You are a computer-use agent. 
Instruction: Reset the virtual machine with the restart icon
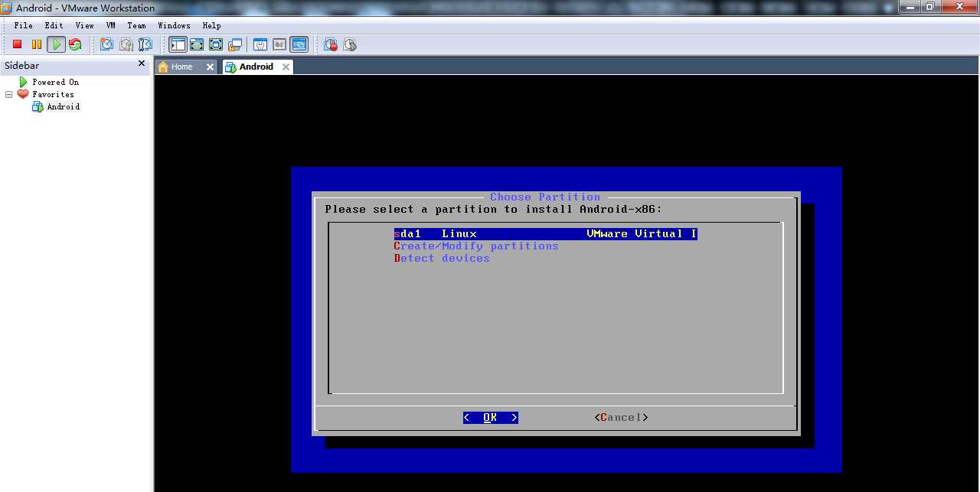pos(75,44)
